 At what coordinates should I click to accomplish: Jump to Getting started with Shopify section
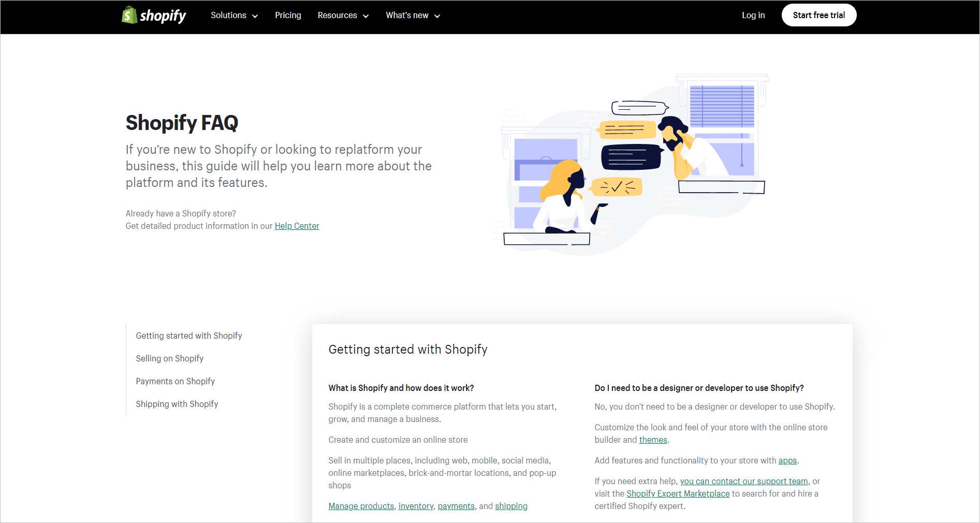189,336
